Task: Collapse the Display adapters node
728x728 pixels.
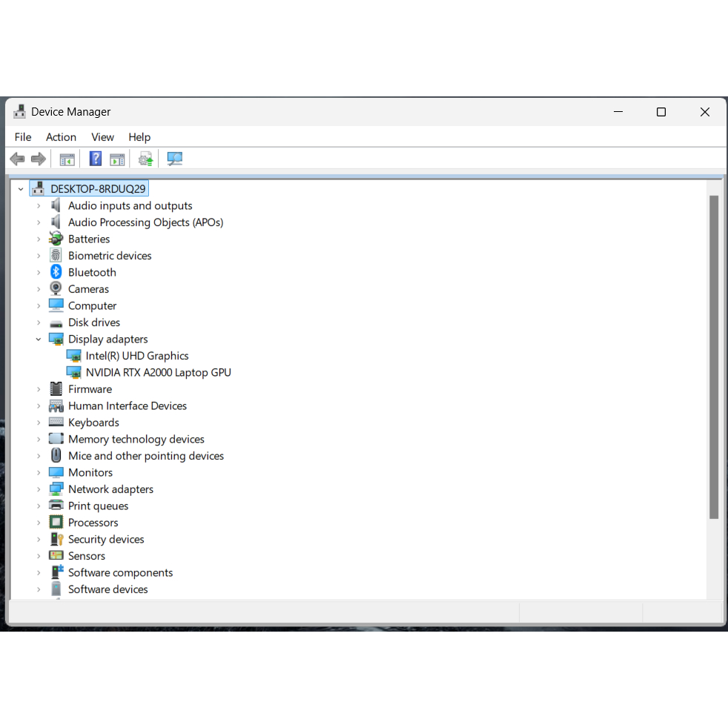Action: pos(39,340)
